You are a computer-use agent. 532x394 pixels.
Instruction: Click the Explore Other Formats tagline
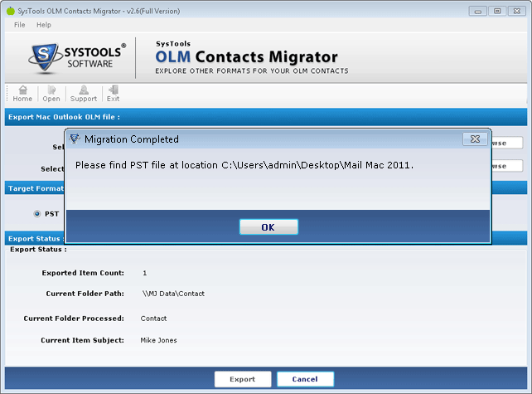pyautogui.click(x=252, y=71)
